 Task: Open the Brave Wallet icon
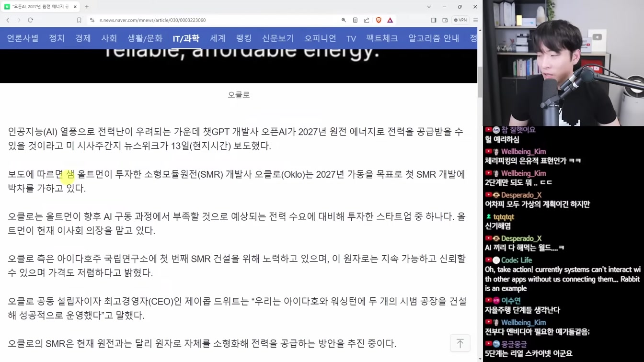[x=445, y=20]
